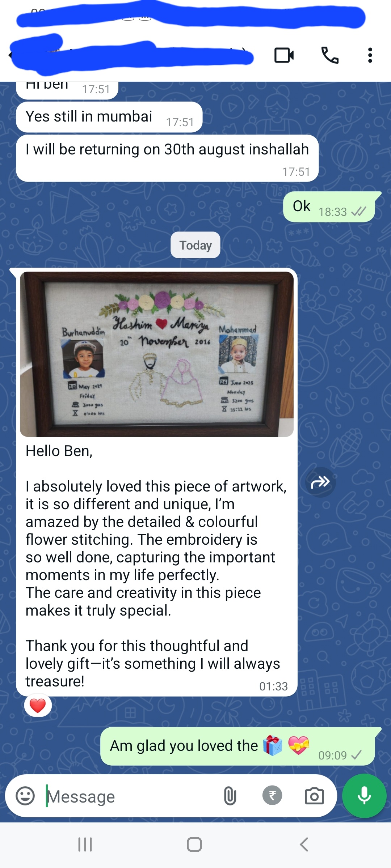Tap the green microphone voice button
The width and height of the screenshot is (391, 868).
[364, 796]
